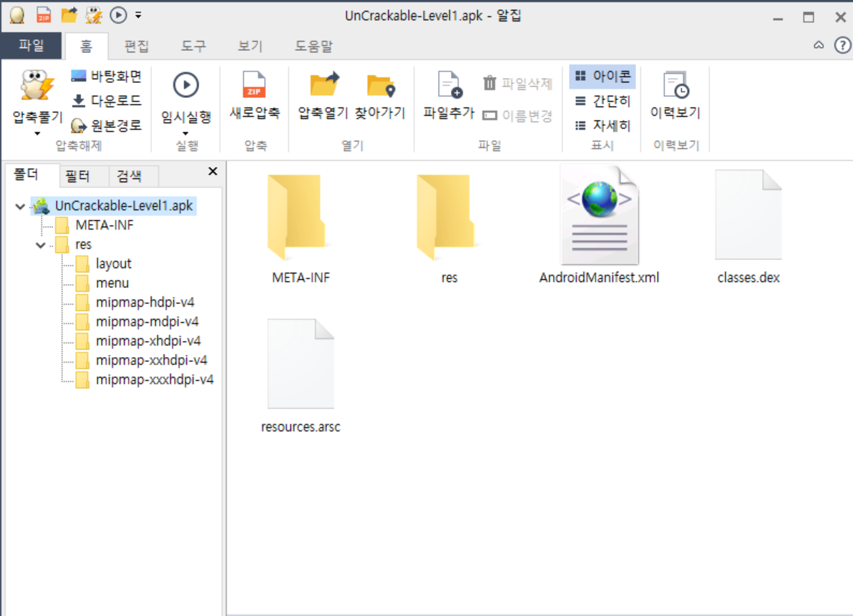The width and height of the screenshot is (853, 616).
Task: Switch to the 검색 panel tab
Action: tap(130, 176)
